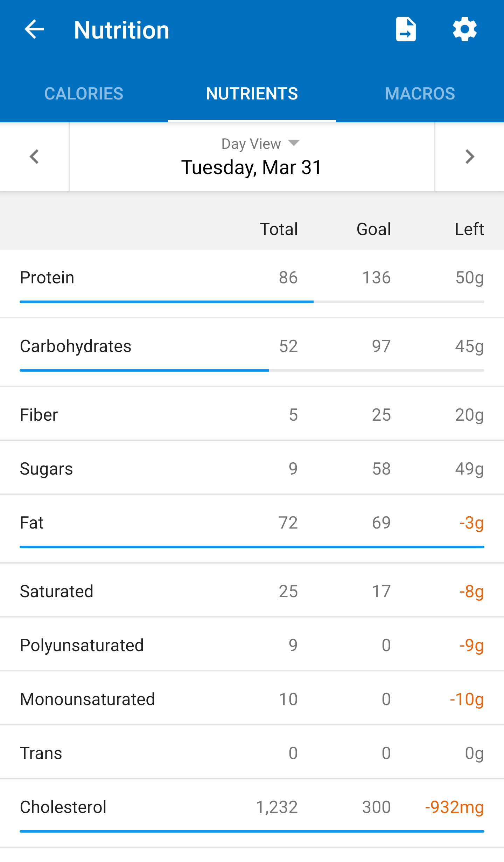Click the Protein progress bar
The height and width of the screenshot is (862, 504).
click(x=252, y=302)
